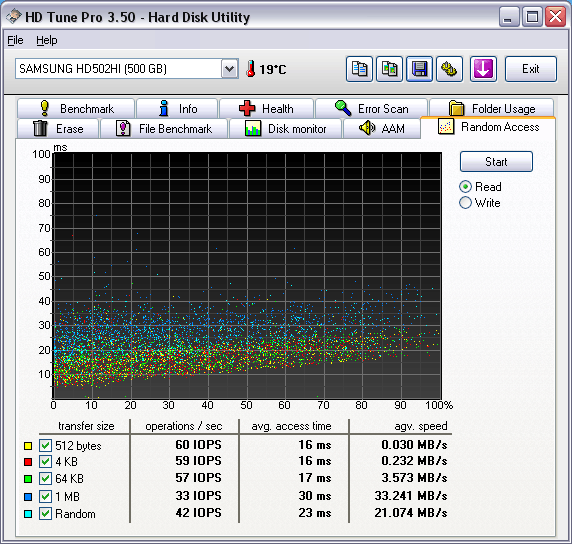Open the Health tab with red cross

[x=266, y=108]
